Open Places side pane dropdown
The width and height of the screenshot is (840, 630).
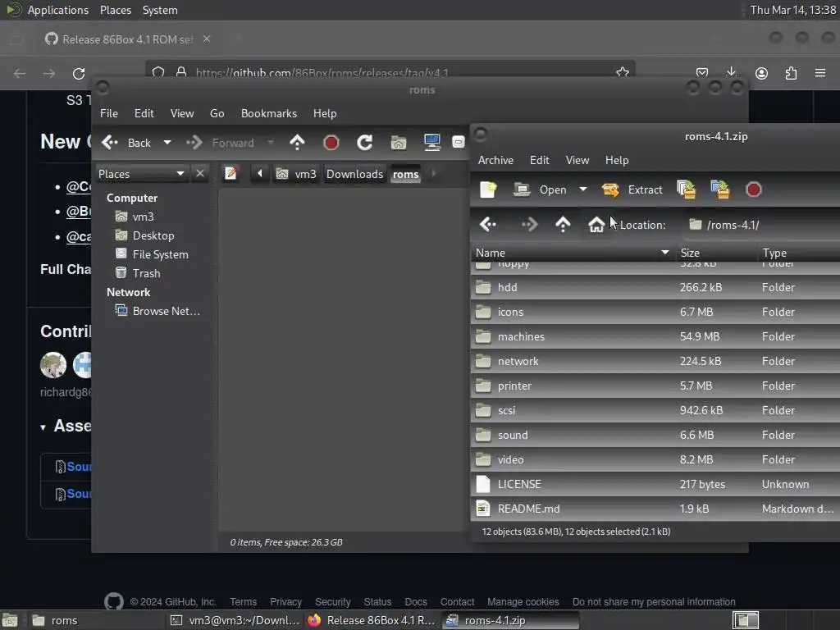pyautogui.click(x=142, y=174)
